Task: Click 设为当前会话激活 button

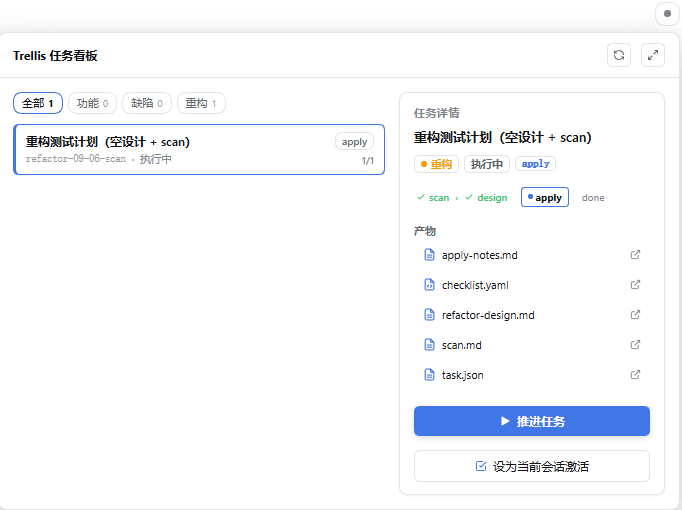Action: pos(532,466)
